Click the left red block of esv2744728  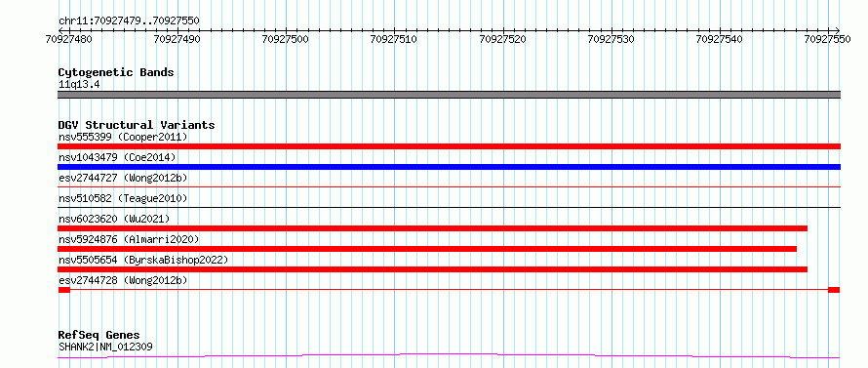point(64,290)
